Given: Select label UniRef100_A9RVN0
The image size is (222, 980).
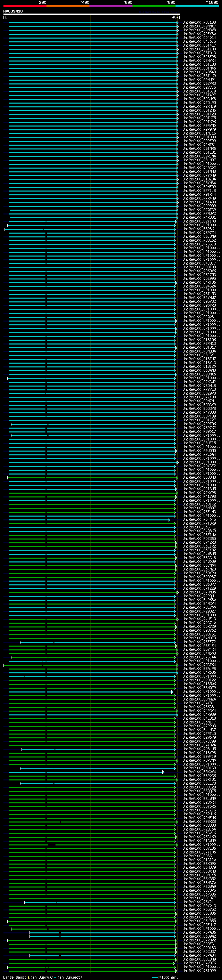Looking at the screenshot, I should pos(199,125).
